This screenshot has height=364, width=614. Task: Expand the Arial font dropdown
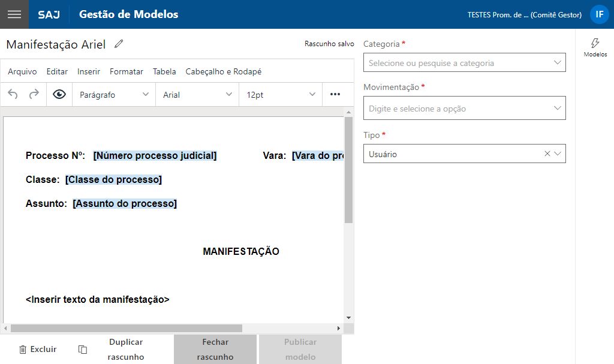click(197, 95)
